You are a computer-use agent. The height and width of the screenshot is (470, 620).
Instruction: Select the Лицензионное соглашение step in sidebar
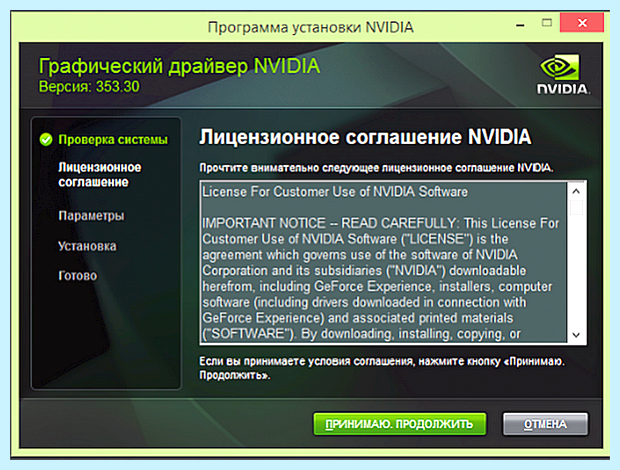tap(100, 175)
